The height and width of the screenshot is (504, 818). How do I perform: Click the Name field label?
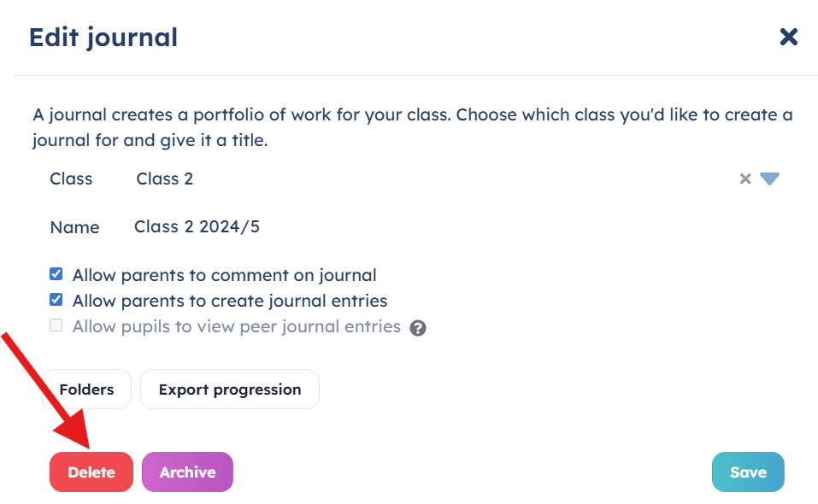pos(74,227)
